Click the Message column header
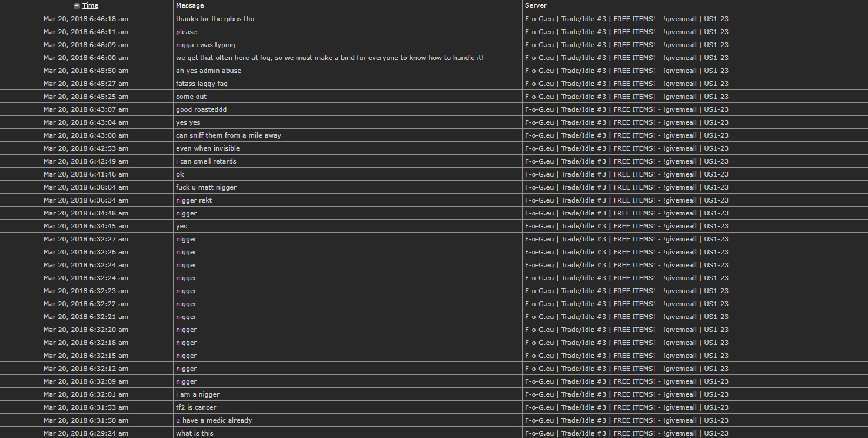The image size is (868, 438). pos(189,5)
